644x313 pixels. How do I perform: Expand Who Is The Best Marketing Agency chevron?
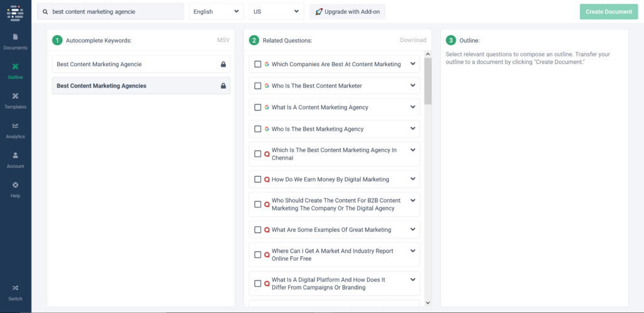coord(413,128)
